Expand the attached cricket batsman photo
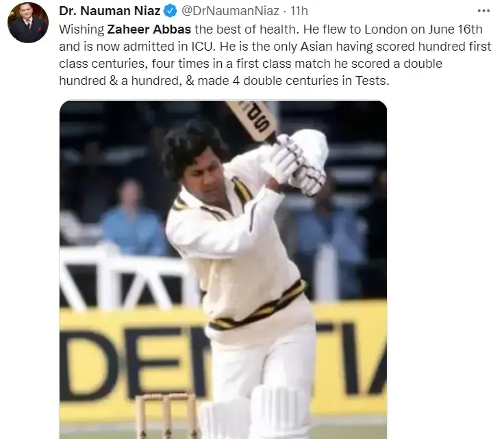The width and height of the screenshot is (504, 439). coord(223,270)
